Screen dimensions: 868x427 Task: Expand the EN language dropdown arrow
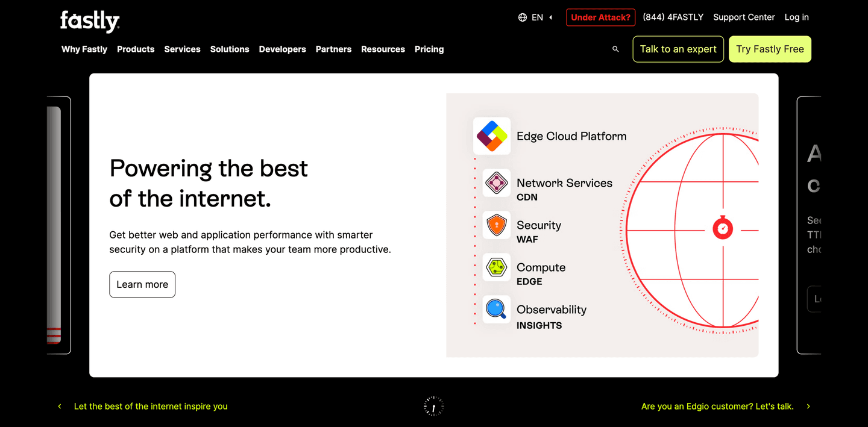pos(550,17)
